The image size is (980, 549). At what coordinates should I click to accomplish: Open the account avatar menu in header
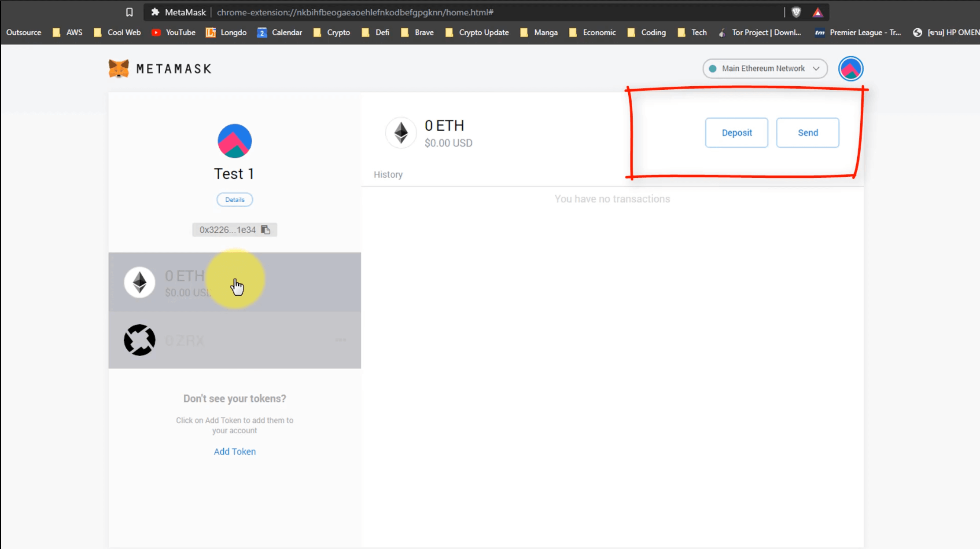coord(851,69)
